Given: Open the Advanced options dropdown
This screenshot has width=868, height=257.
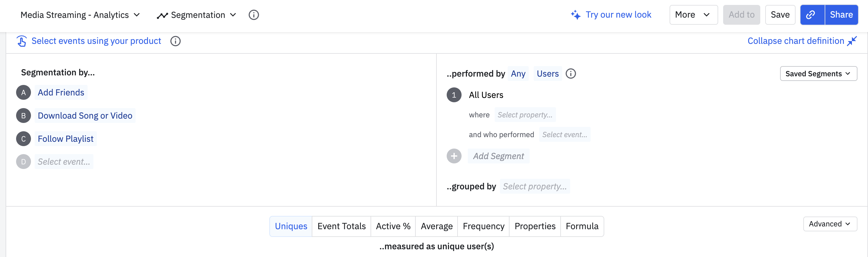Looking at the screenshot, I should tap(830, 224).
